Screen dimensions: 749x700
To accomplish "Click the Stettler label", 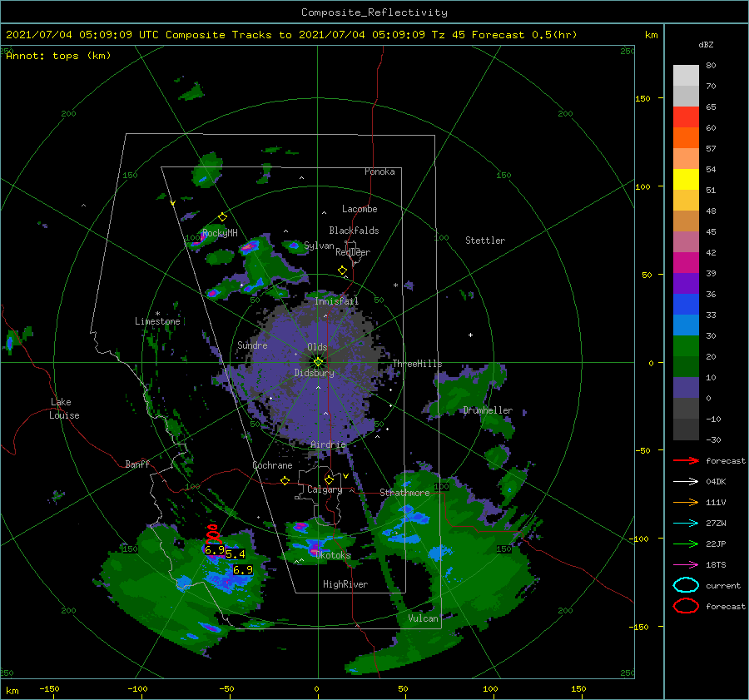I will (x=485, y=241).
